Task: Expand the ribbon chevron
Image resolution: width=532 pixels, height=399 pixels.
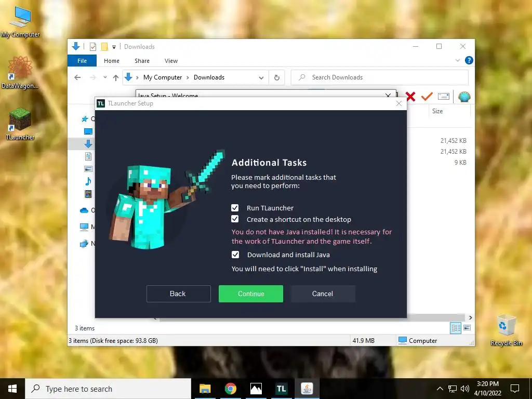Action: pyautogui.click(x=458, y=60)
